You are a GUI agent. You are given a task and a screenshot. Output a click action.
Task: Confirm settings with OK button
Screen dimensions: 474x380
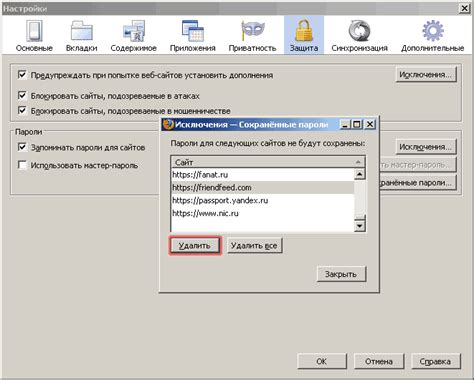pyautogui.click(x=322, y=361)
